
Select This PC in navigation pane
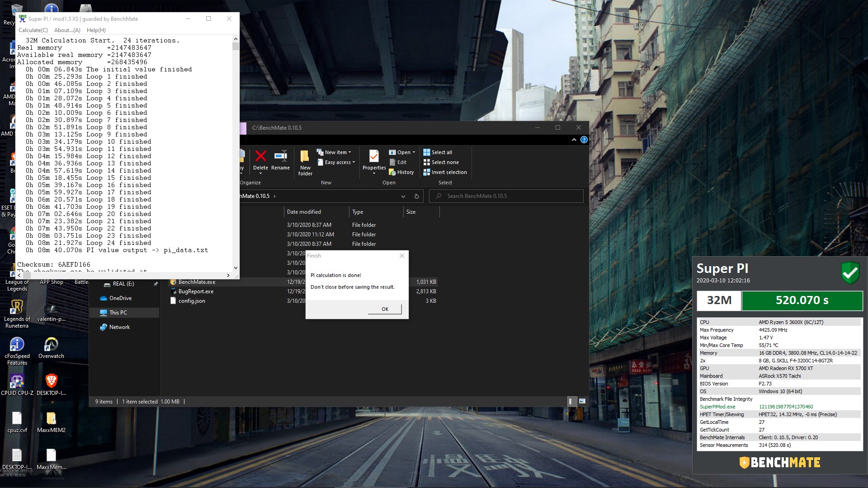(x=118, y=313)
